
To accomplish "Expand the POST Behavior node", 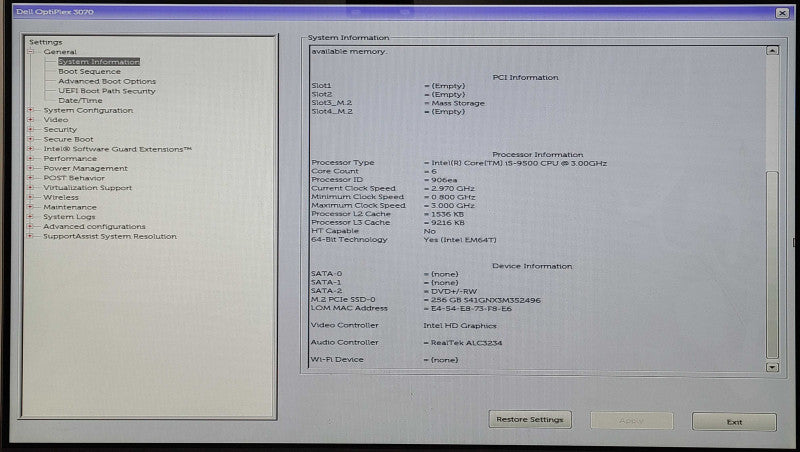I will pyautogui.click(x=31, y=178).
